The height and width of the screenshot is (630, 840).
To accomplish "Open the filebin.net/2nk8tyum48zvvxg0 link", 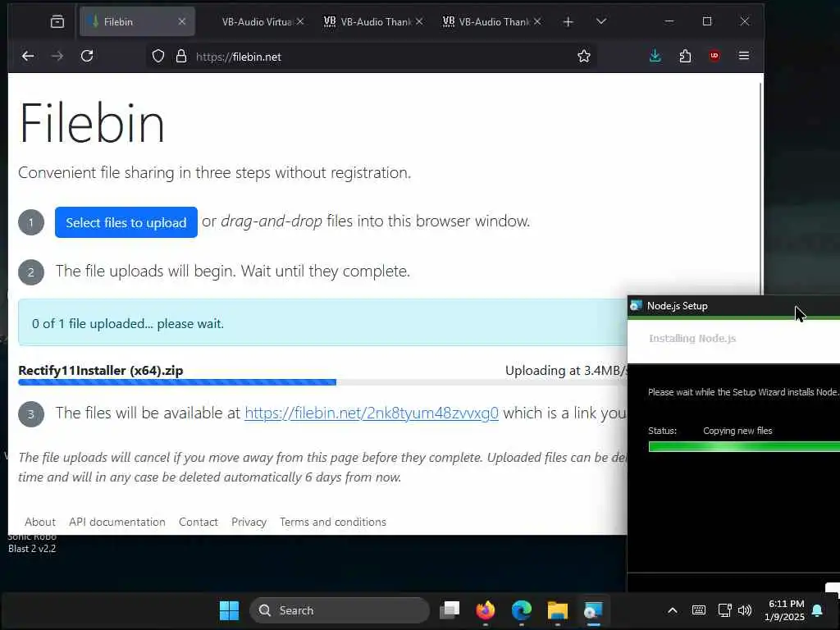I will click(372, 413).
